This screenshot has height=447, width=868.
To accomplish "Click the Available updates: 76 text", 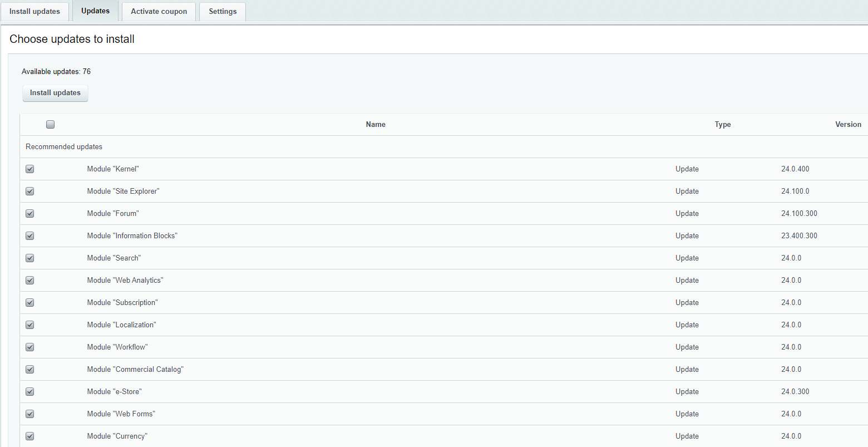I will 56,72.
